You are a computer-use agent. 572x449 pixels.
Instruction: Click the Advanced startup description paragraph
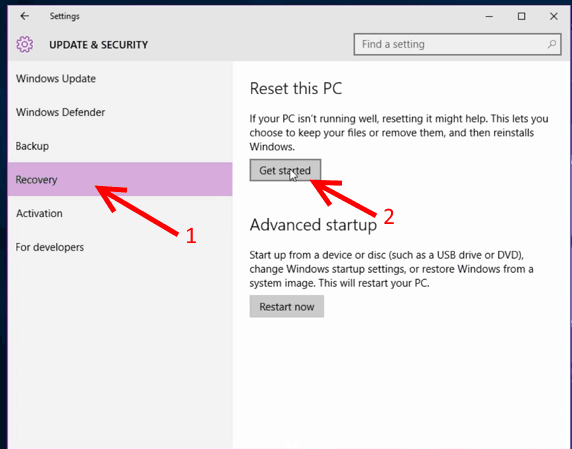391,269
